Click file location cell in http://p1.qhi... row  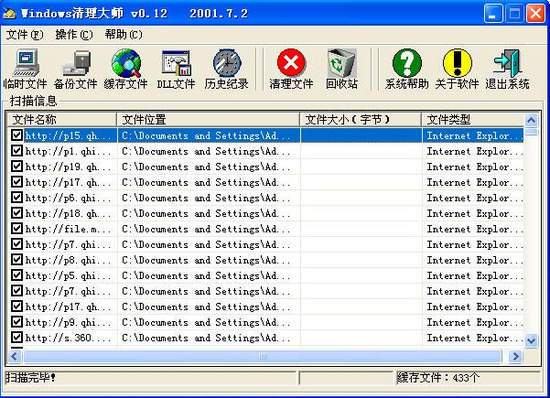pyautogui.click(x=209, y=151)
